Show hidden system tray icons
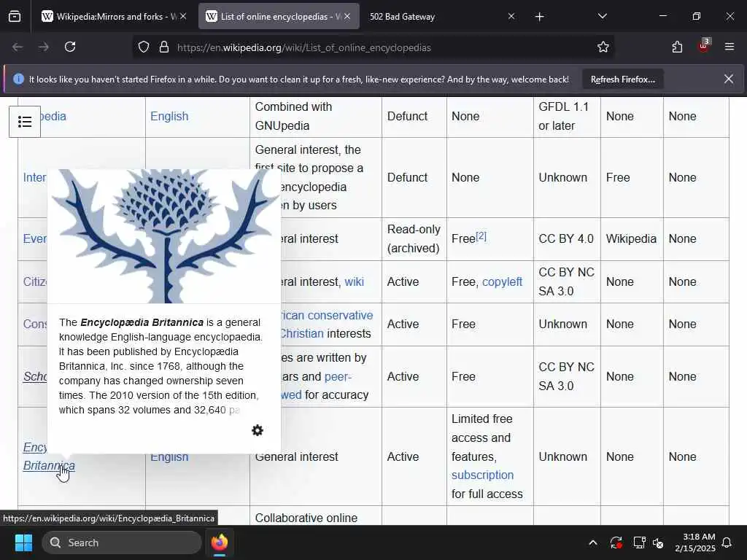 [x=593, y=542]
